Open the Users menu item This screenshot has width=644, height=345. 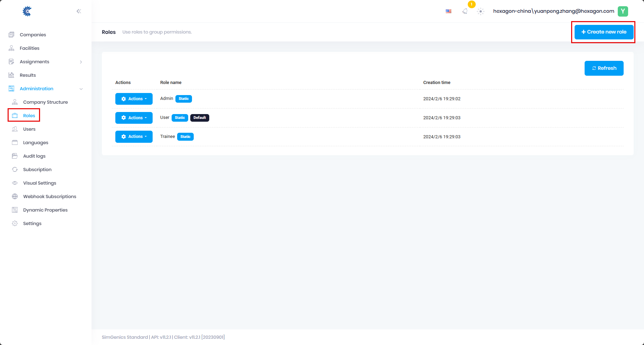point(29,129)
